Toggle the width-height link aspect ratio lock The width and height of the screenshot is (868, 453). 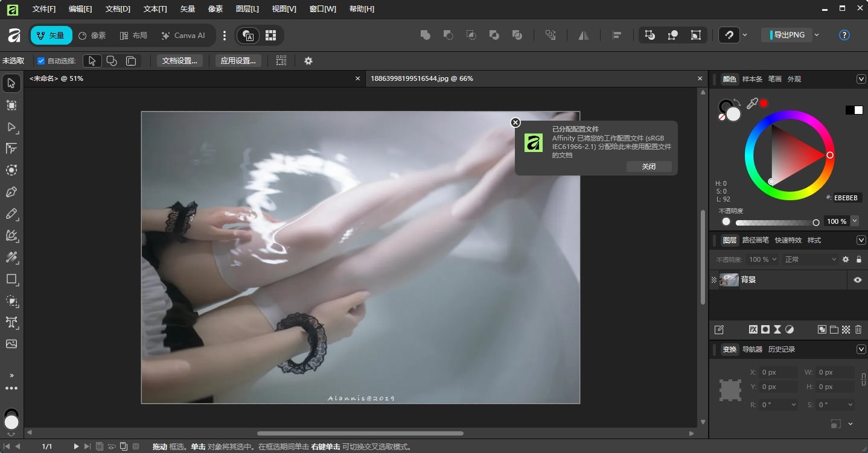tap(863, 380)
